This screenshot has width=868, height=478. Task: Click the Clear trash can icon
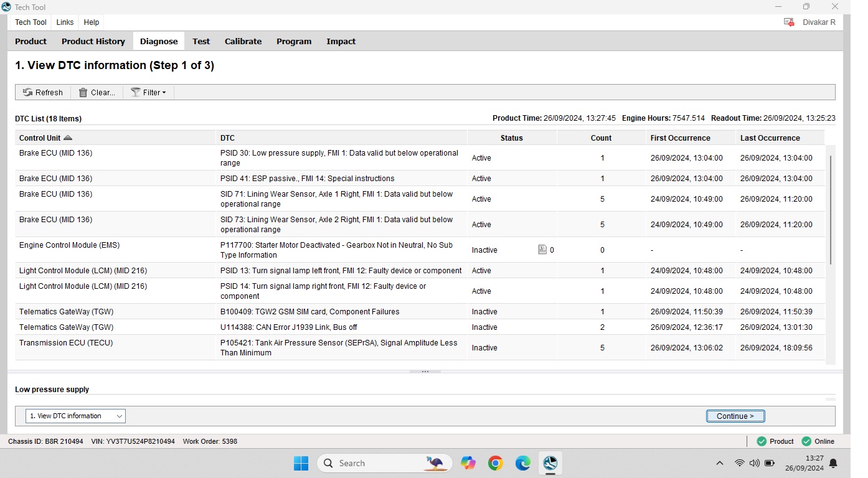(x=83, y=93)
